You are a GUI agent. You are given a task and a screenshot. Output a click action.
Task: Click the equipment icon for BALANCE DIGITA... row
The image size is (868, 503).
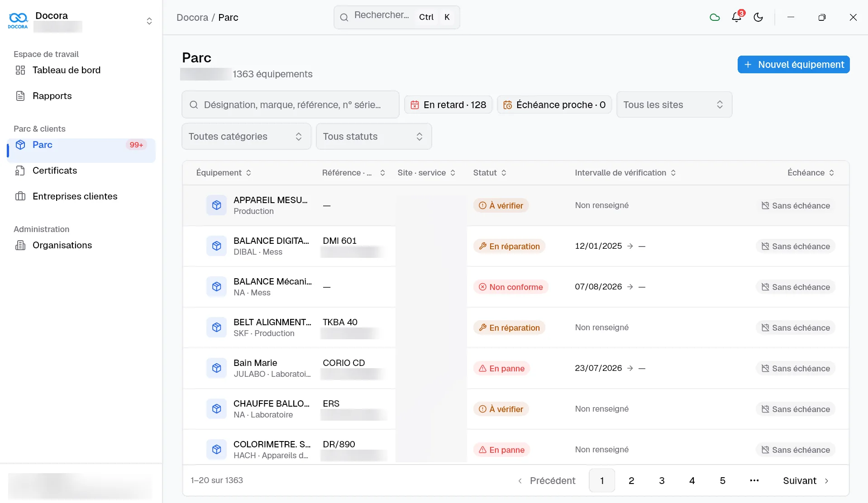[216, 246]
